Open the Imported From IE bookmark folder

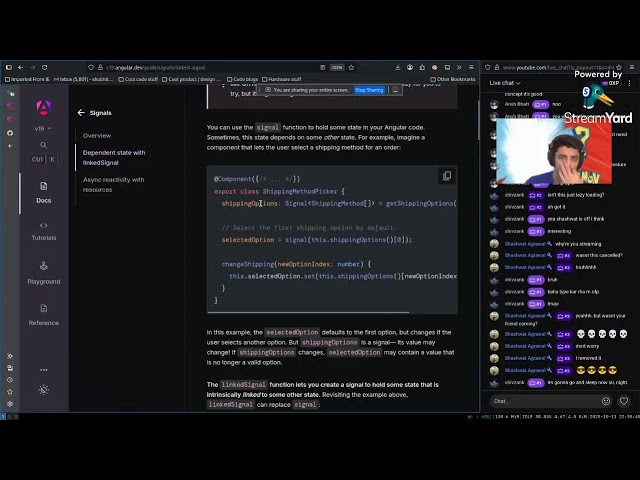27,79
